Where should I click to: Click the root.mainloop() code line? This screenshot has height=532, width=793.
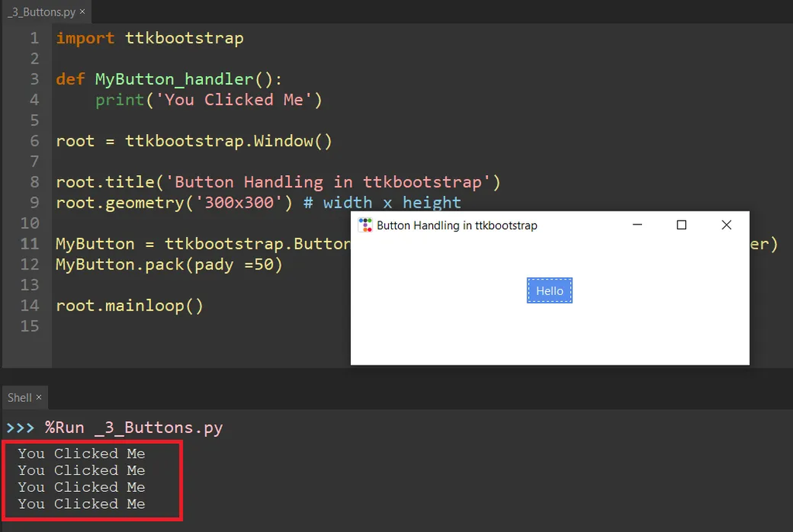click(x=128, y=305)
